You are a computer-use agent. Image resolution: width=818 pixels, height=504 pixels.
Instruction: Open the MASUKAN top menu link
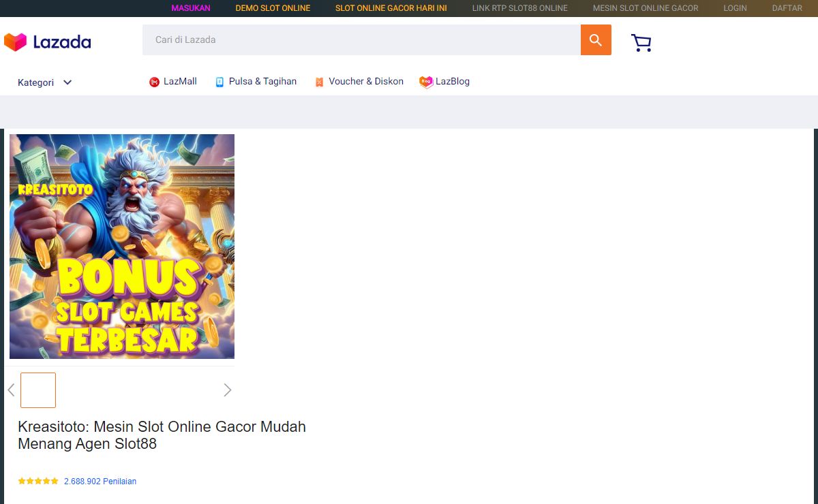(x=191, y=8)
